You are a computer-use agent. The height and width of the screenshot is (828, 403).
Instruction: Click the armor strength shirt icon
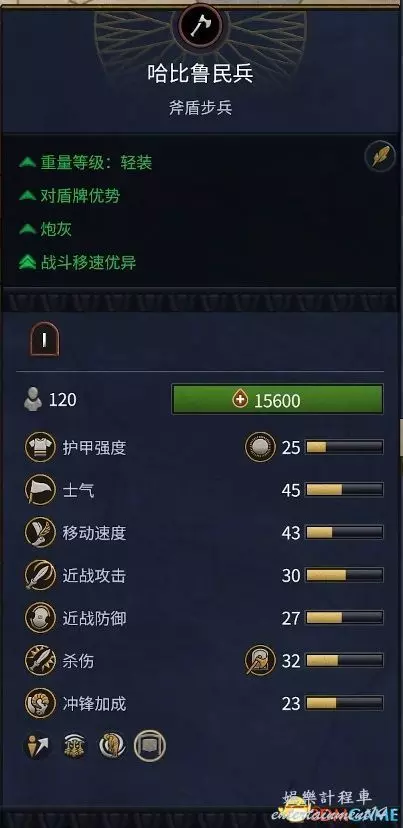(40, 447)
